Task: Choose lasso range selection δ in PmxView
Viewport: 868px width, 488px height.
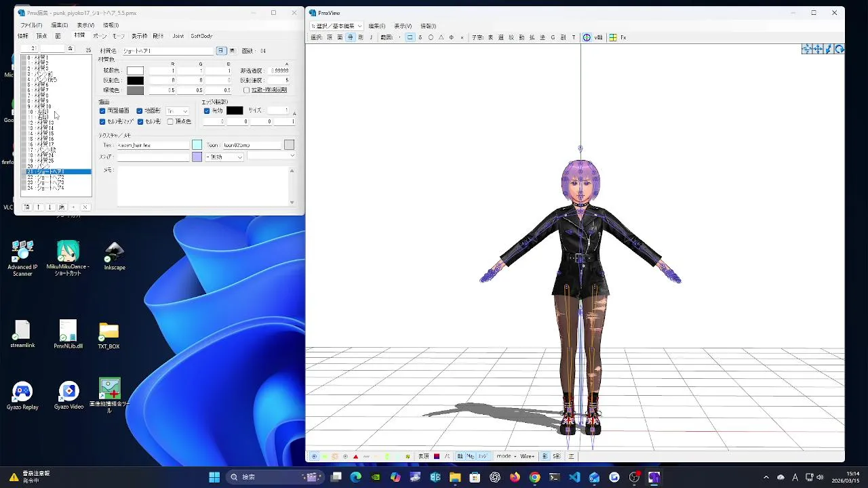Action: pyautogui.click(x=420, y=37)
